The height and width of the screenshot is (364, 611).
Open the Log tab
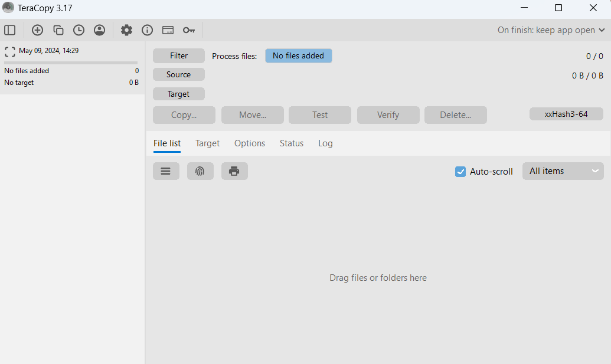point(325,143)
